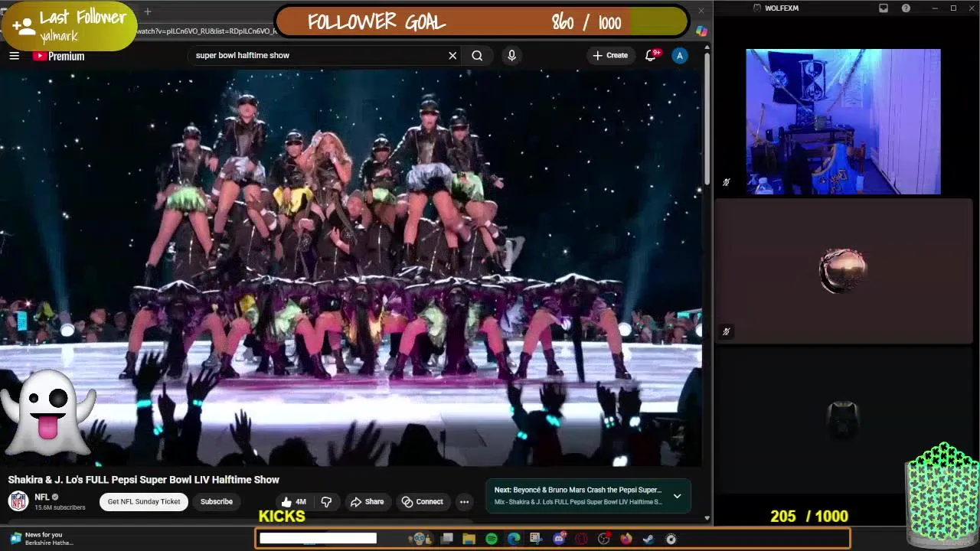
Task: Open a new browser tab with plus
Action: coord(148,11)
